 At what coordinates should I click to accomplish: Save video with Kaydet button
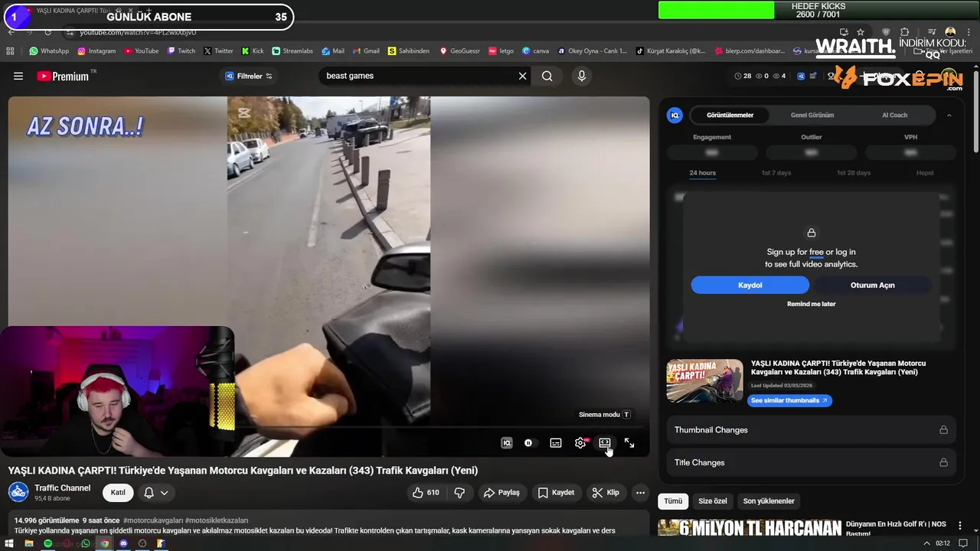(x=556, y=492)
